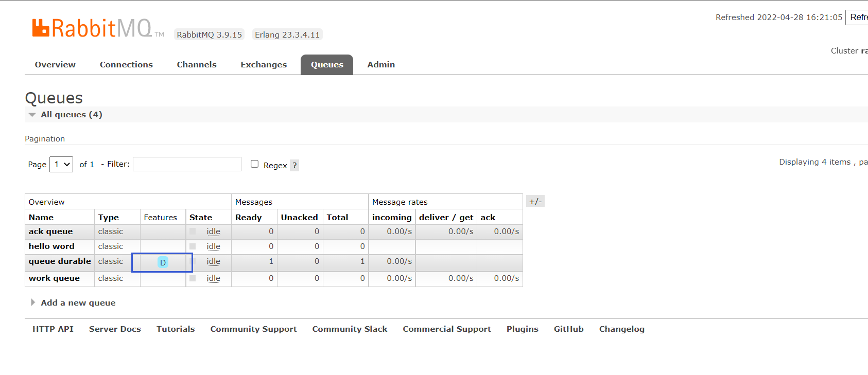868x375 pixels.
Task: Switch to the Connections tab
Action: click(126, 64)
